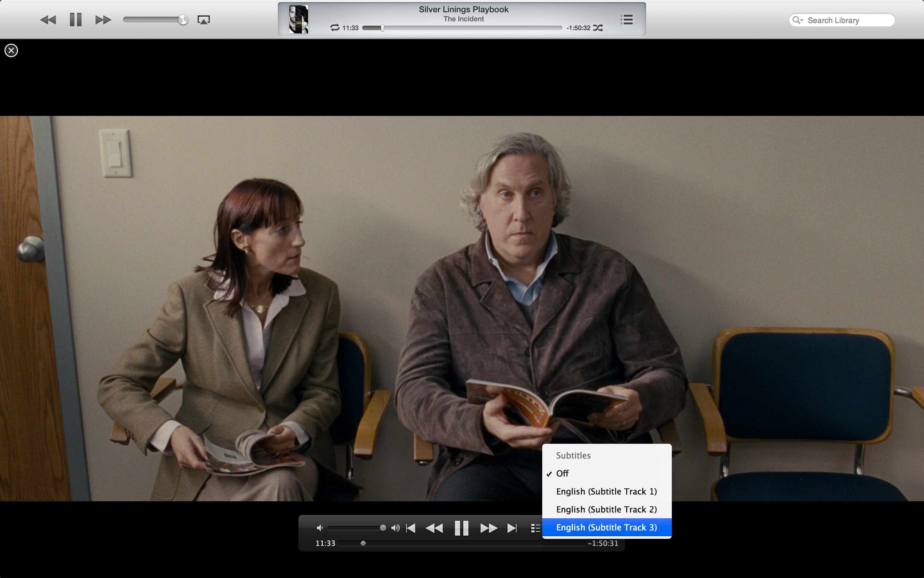The image size is (924, 578).
Task: Click overlay timeline scrubber bar
Action: 462,543
